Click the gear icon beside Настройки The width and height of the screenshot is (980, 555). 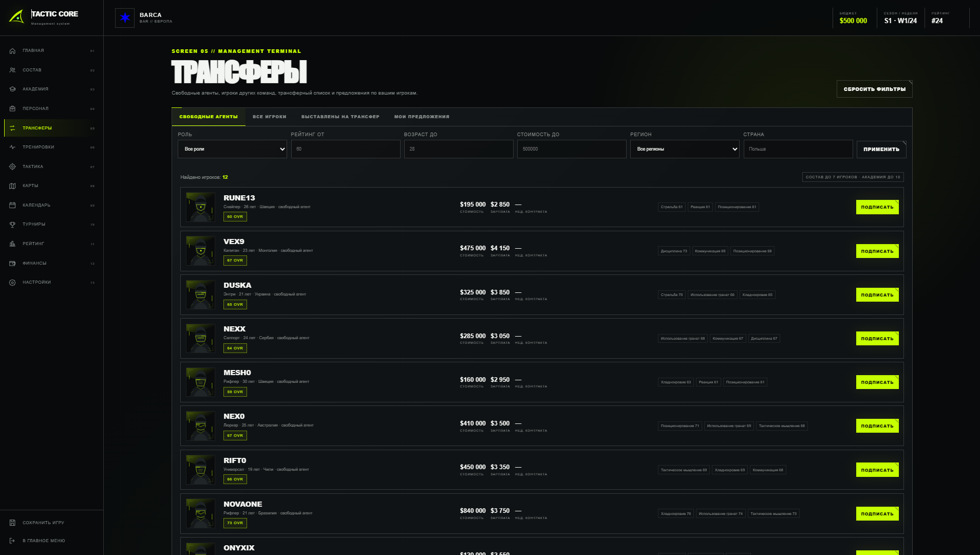click(x=12, y=283)
